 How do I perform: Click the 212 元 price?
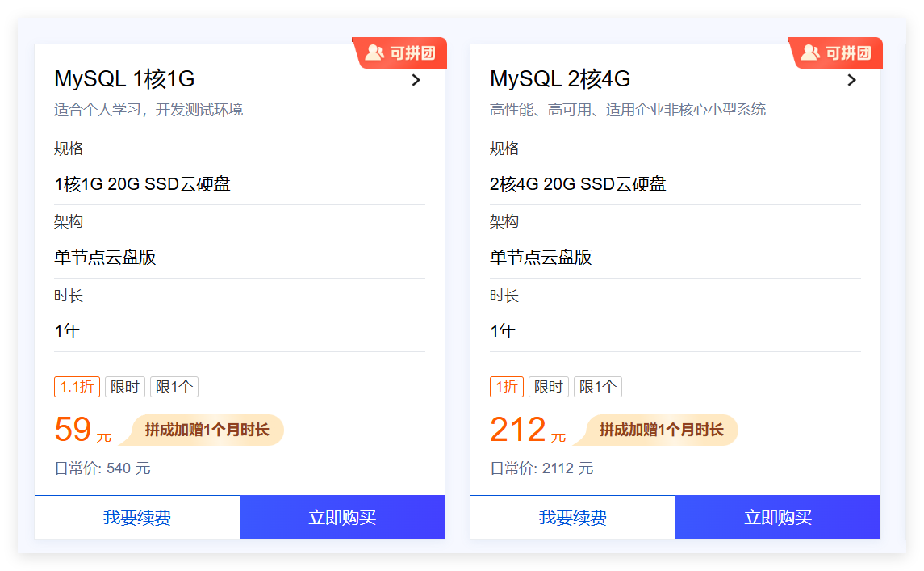click(528, 430)
